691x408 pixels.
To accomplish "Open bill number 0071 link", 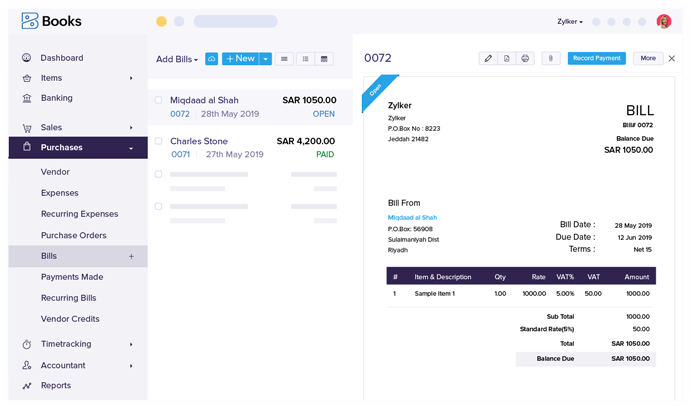I will (x=180, y=154).
